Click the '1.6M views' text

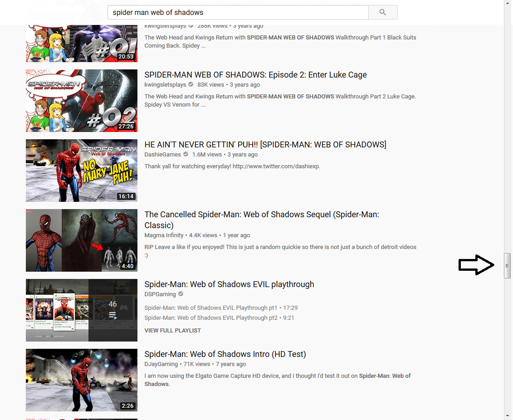pyautogui.click(x=207, y=155)
